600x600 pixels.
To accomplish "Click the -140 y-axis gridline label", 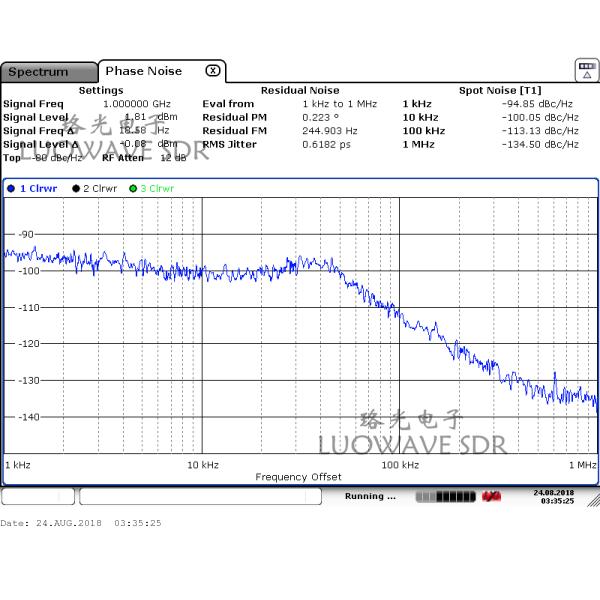I will coord(29,417).
